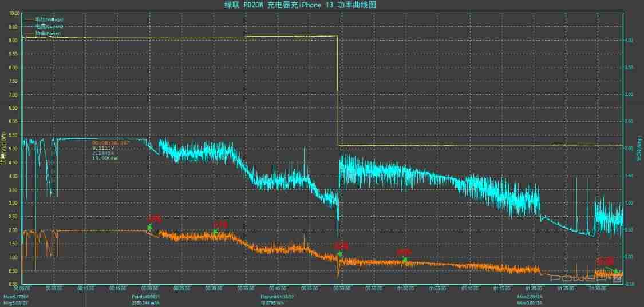Click the green marker near 00:50:00
The image size is (644, 307).
340,254
